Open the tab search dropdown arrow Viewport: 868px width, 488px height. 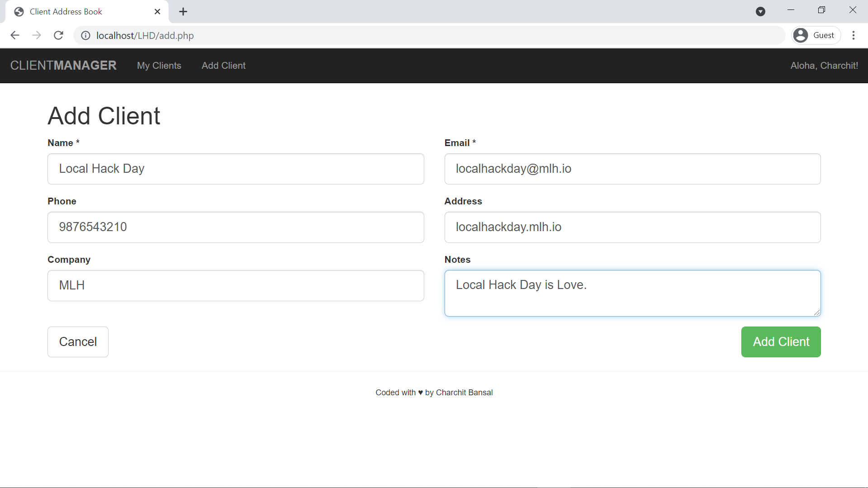pos(761,12)
